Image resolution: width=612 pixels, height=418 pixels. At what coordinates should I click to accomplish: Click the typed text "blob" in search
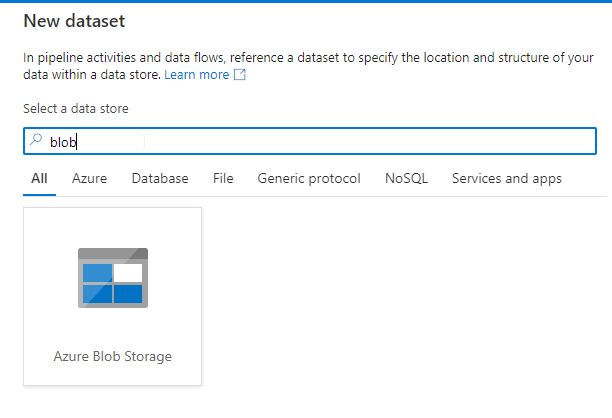pos(64,142)
